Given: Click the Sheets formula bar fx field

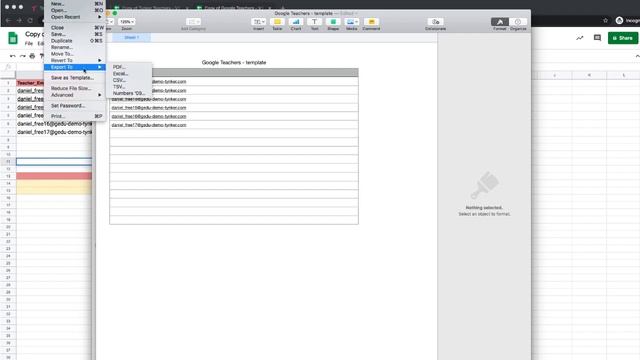Looking at the screenshot, I should point(9,67).
